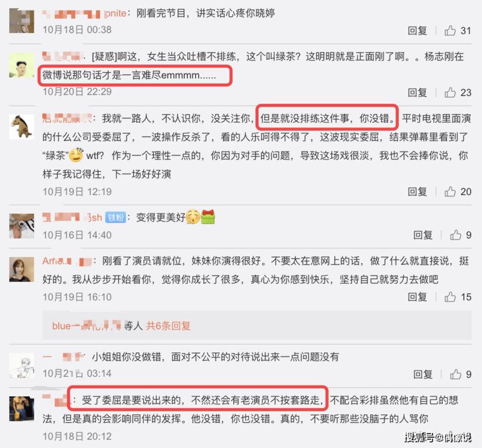Screen dimensions: 482x448
Task: Thumbs-up the 小姐姐你没做错 comment
Action: [455, 374]
